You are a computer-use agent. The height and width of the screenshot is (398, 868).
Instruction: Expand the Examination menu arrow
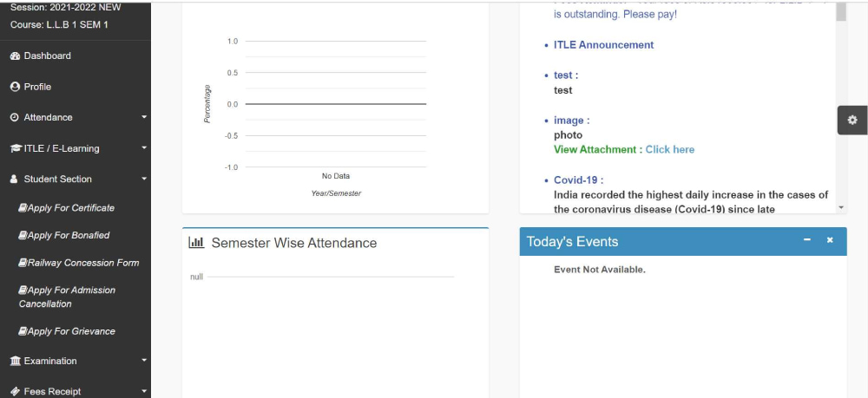pos(144,361)
